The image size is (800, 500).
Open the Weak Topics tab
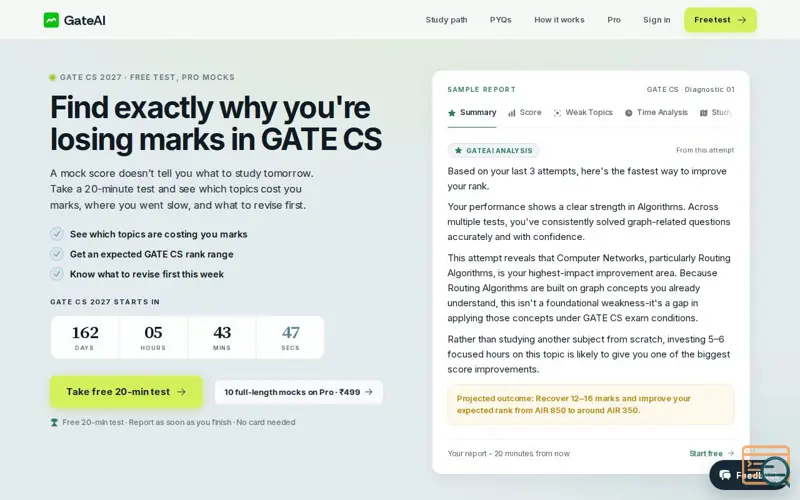click(x=583, y=113)
